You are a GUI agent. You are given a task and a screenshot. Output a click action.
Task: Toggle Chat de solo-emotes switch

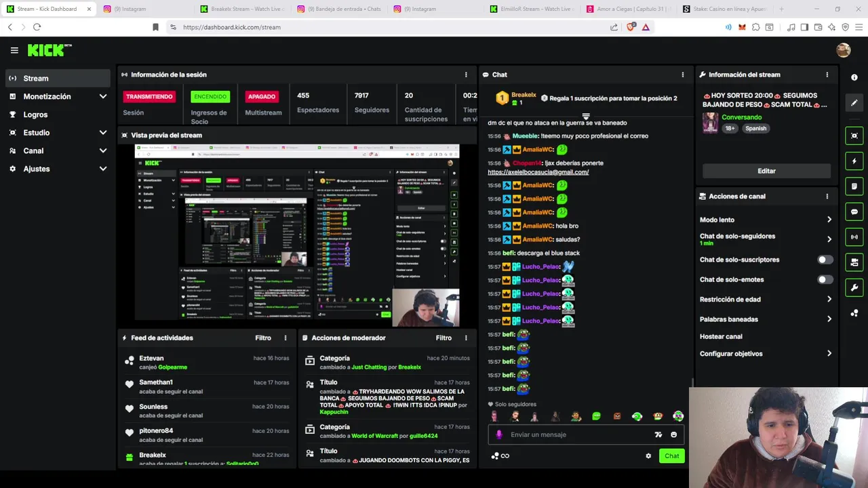pyautogui.click(x=825, y=279)
